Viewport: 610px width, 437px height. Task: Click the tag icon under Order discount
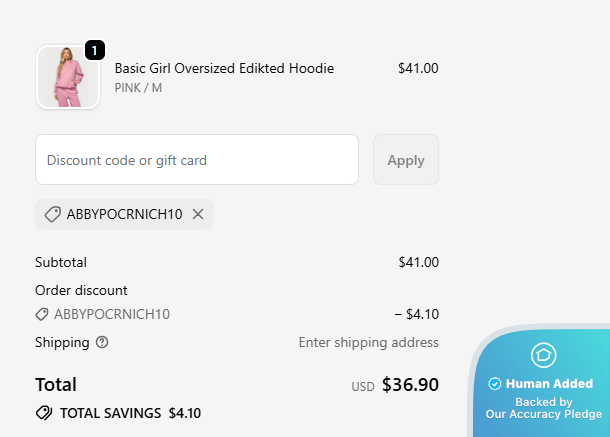coord(42,314)
